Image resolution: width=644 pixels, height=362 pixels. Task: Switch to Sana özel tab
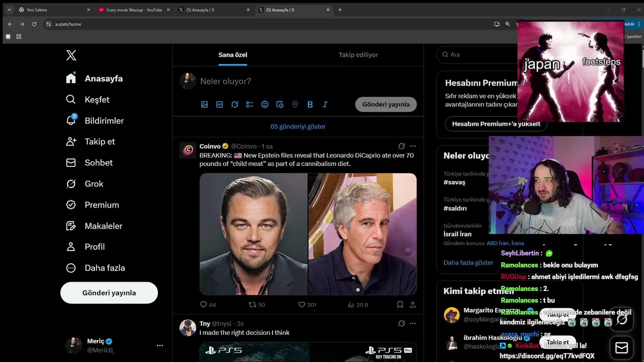(x=233, y=55)
